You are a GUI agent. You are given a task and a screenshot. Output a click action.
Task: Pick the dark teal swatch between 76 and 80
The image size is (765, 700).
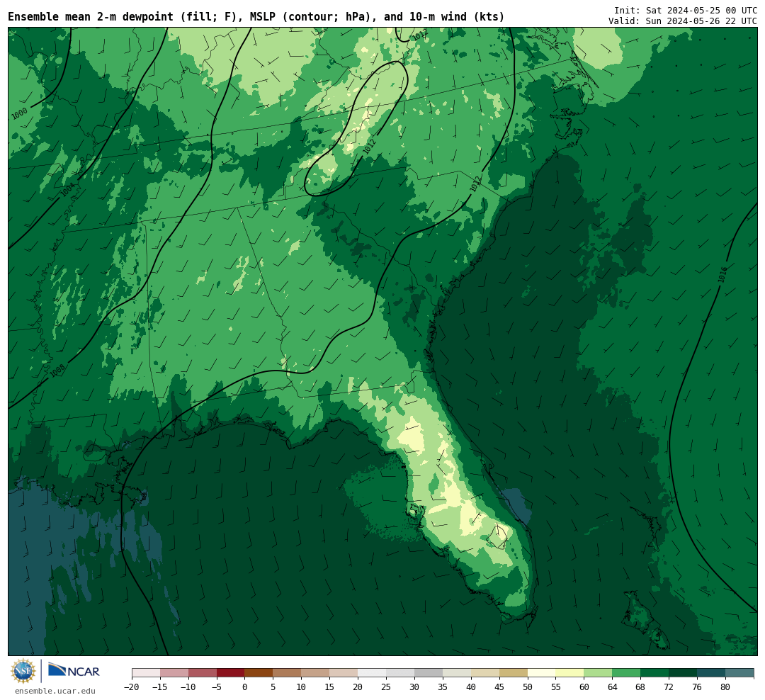[712, 673]
